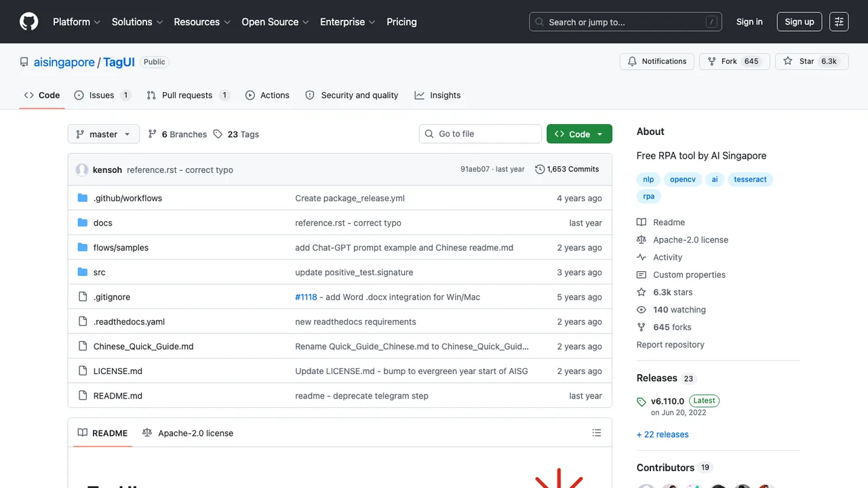This screenshot has width=868, height=488.
Task: Open Apache-2.0 license link in About sidebar
Action: point(683,240)
